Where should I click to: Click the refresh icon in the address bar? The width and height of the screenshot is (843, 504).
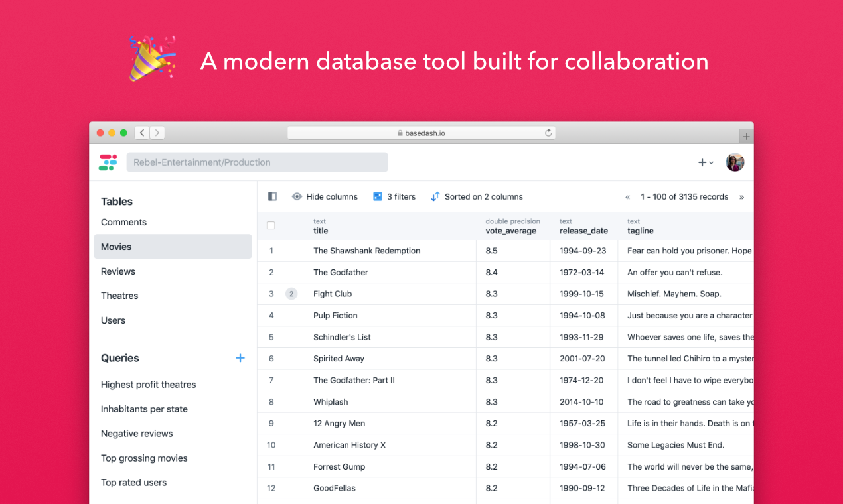coord(548,133)
